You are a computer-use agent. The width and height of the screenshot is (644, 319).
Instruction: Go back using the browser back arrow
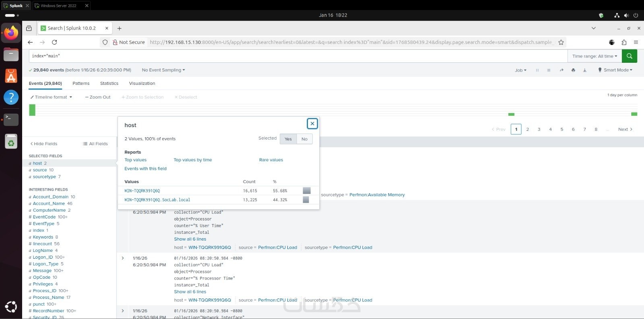pos(30,42)
